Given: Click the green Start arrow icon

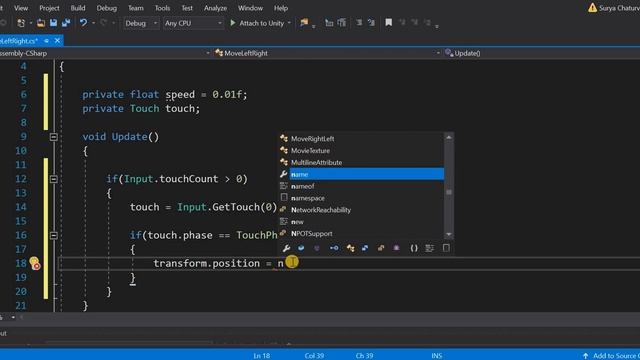Looking at the screenshot, I should pyautogui.click(x=233, y=23).
